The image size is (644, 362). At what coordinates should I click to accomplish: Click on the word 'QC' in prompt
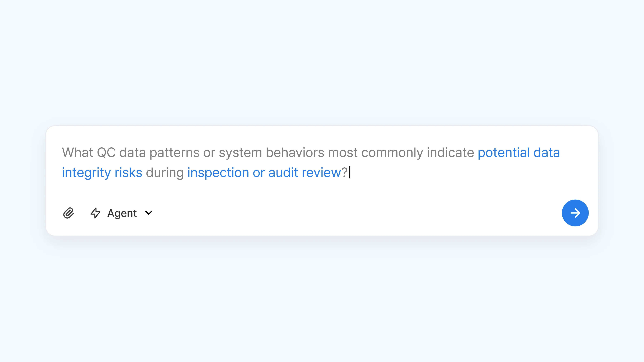(x=106, y=153)
